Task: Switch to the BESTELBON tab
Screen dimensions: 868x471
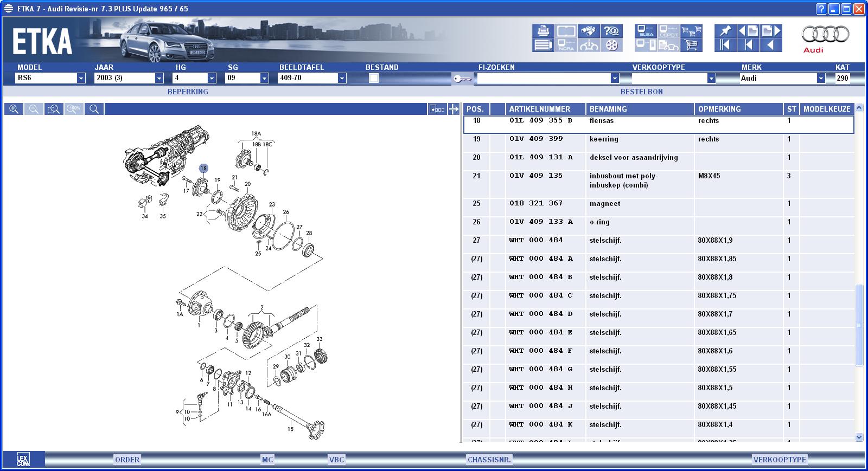Action: coord(641,92)
